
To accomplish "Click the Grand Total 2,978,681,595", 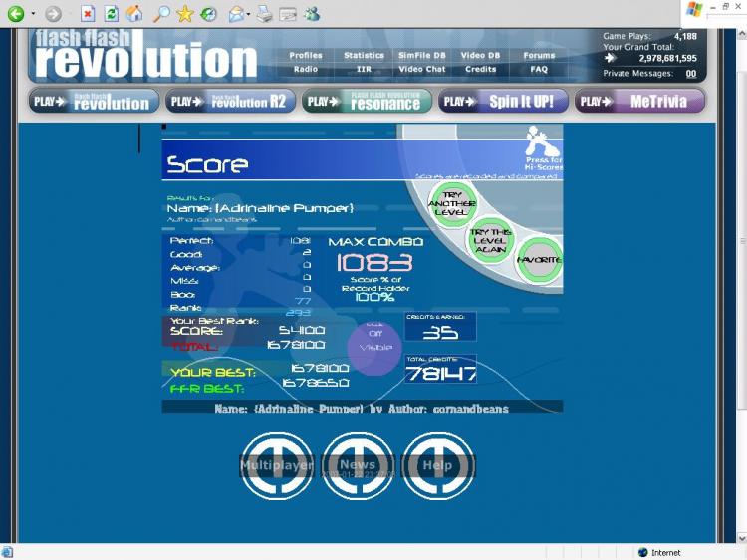I will (667, 58).
